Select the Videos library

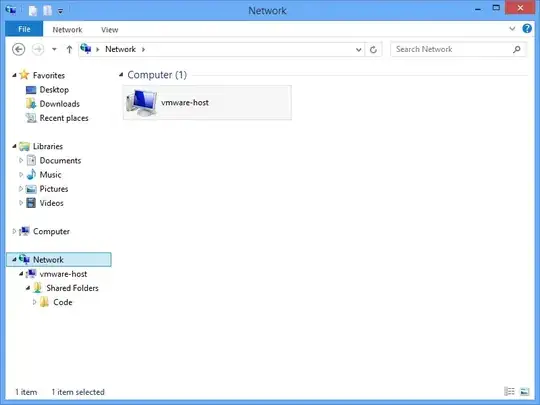coord(51,203)
